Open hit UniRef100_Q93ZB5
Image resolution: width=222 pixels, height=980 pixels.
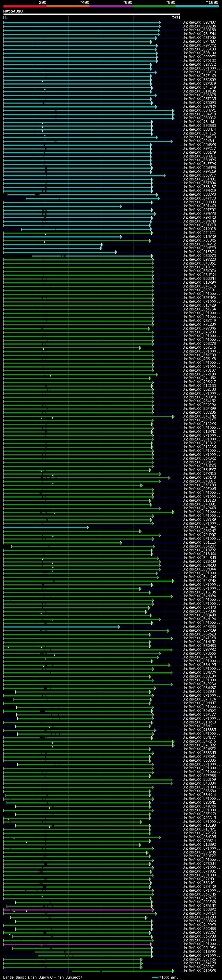point(199,26)
